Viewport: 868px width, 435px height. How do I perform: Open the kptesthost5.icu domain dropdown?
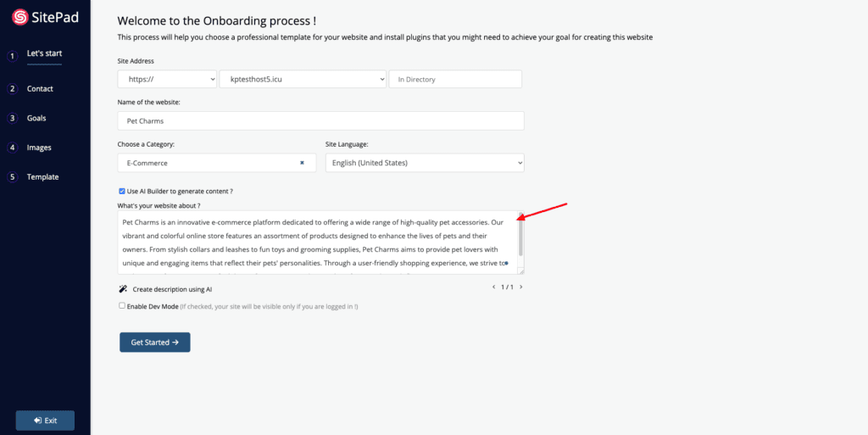point(303,79)
